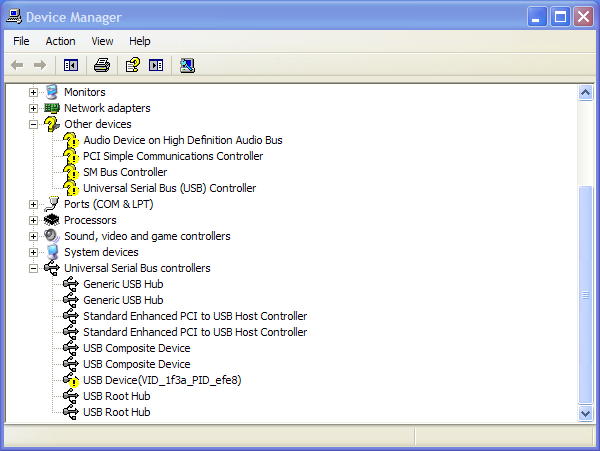The width and height of the screenshot is (600, 451).
Task: Close the Device Manager window
Action: (x=583, y=17)
